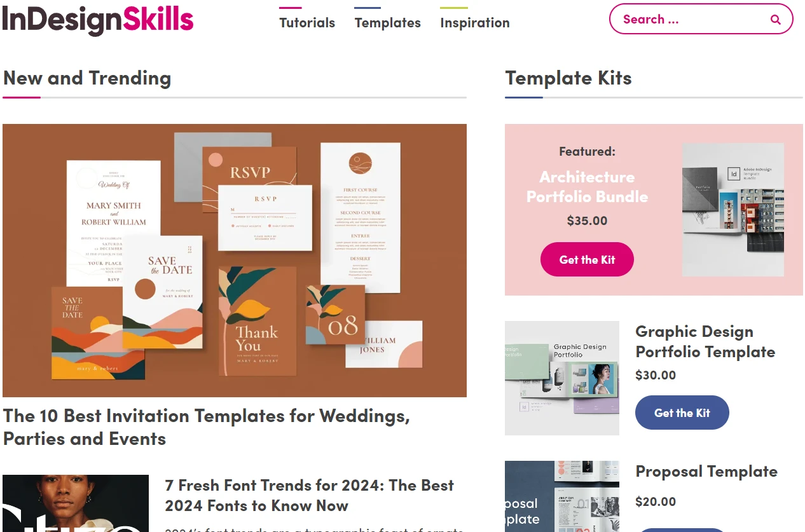Screen dimensions: 805x532
Task: Click the wedding invitation hero image
Action: click(235, 259)
